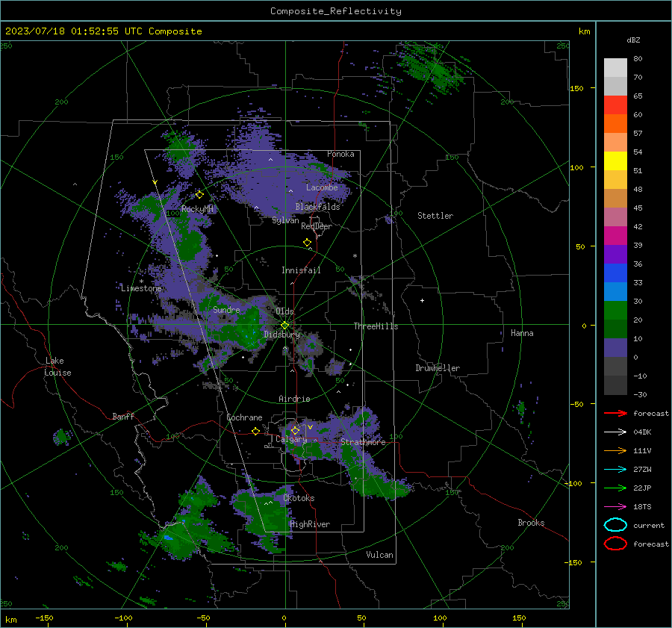Click the RedDeer city label
The height and width of the screenshot is (628, 672).
tap(317, 226)
